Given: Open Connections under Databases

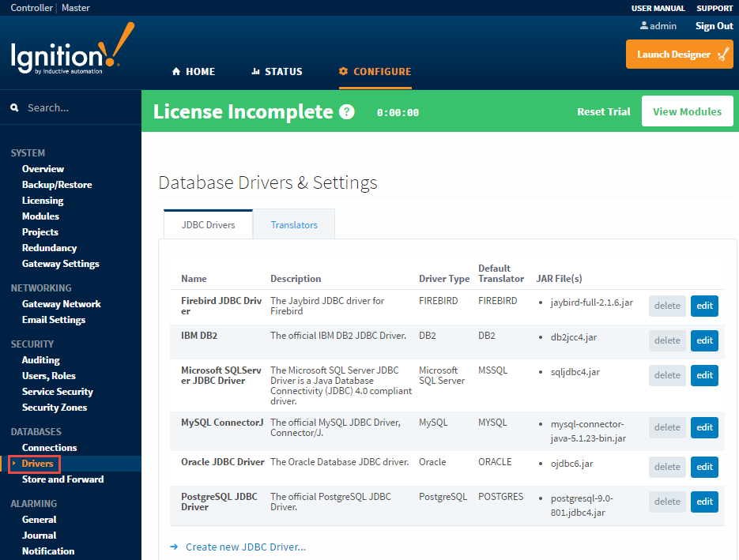Looking at the screenshot, I should [x=50, y=447].
